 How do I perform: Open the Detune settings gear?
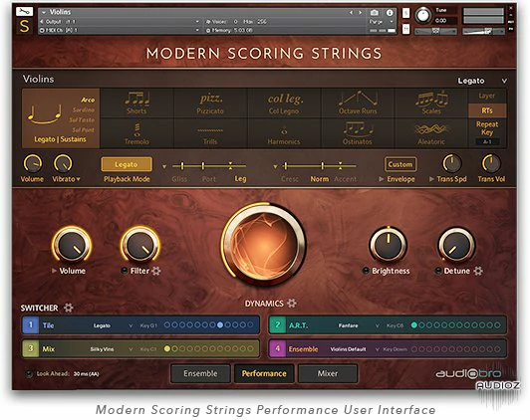point(478,271)
